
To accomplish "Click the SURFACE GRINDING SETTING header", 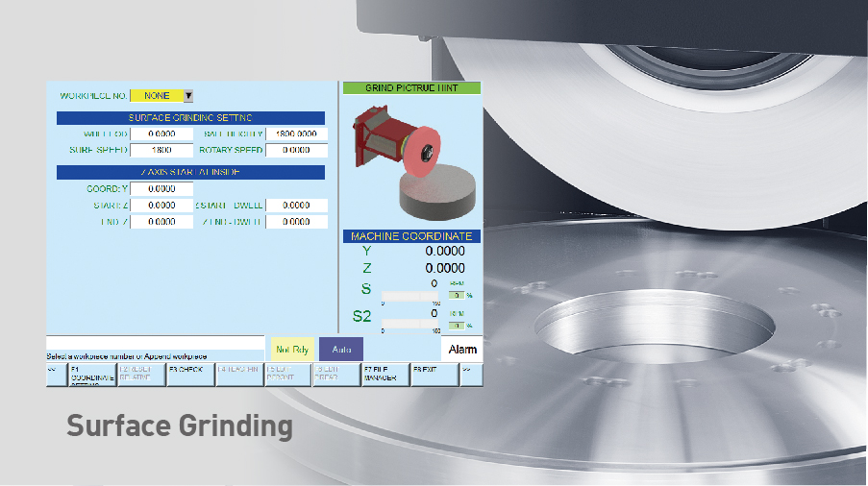I will tap(190, 118).
